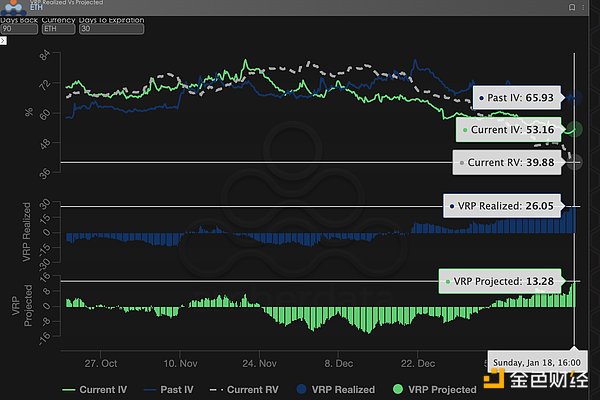Toggle Current RV series in legend
600x400 pixels.
246,389
